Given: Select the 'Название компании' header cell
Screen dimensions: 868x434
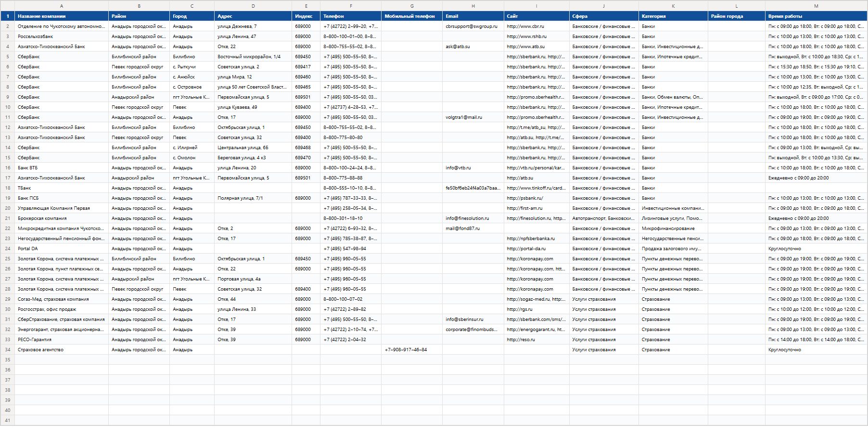Looking at the screenshot, I should point(62,16).
